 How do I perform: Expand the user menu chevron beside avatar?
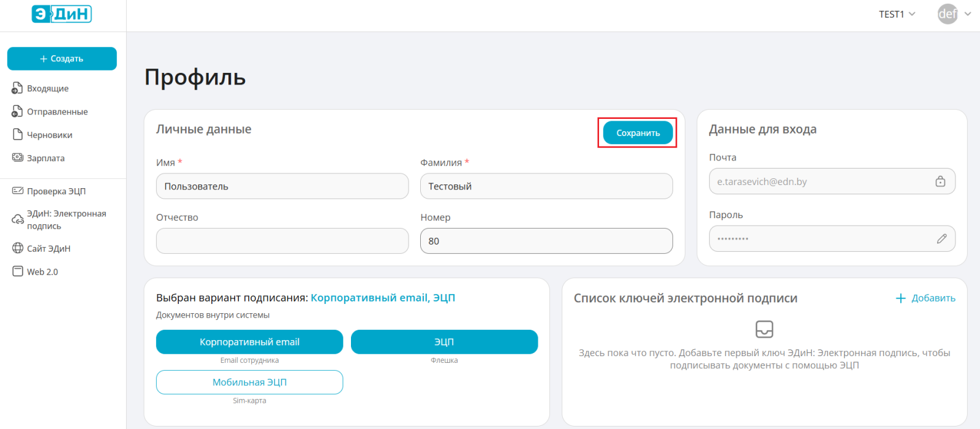click(x=968, y=14)
